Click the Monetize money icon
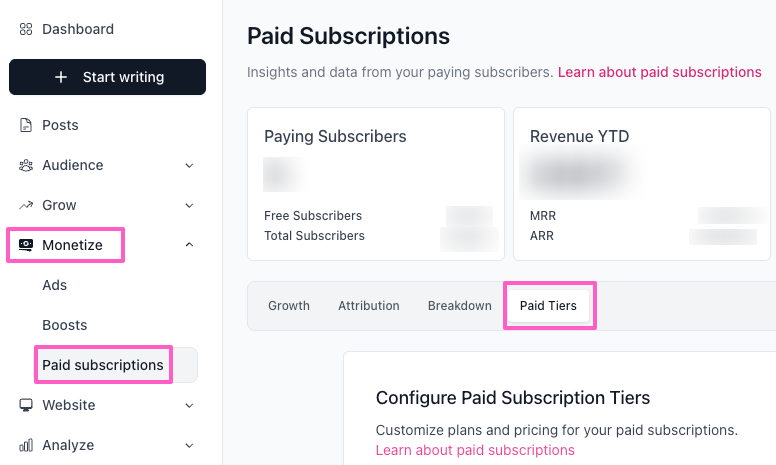 pyautogui.click(x=26, y=245)
